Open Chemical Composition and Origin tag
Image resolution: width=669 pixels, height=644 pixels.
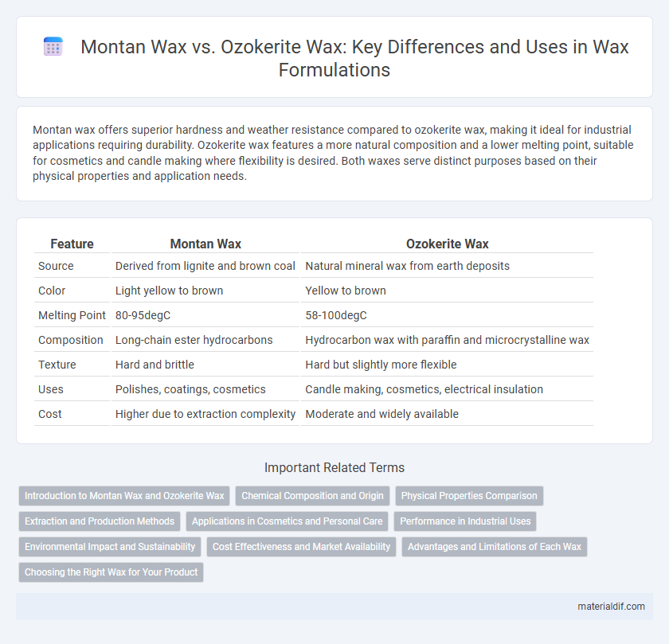tap(312, 496)
